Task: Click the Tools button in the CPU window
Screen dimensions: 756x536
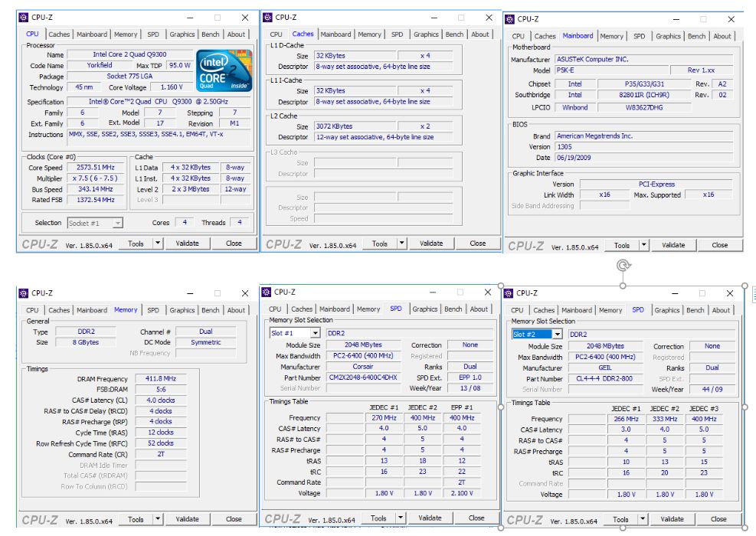Action: [136, 243]
